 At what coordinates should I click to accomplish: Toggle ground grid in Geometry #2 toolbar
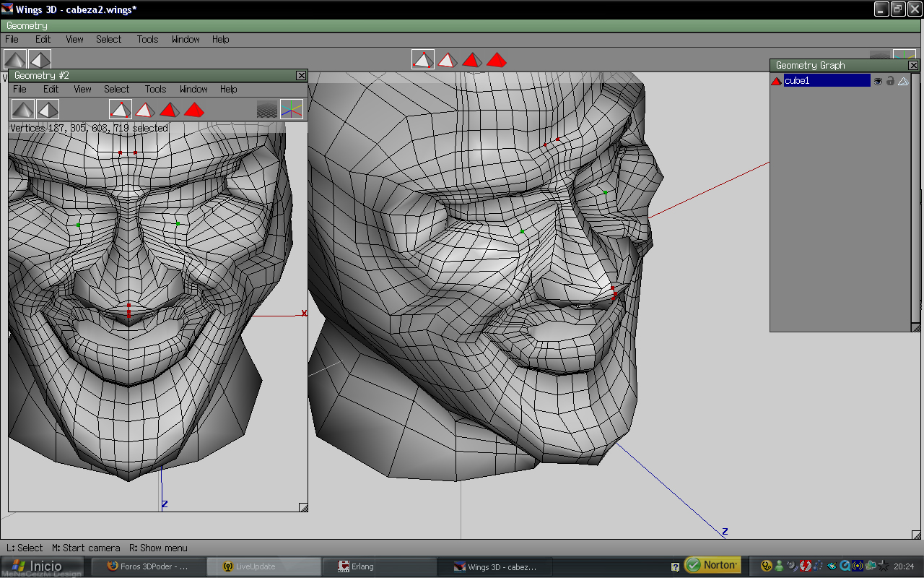(267, 109)
